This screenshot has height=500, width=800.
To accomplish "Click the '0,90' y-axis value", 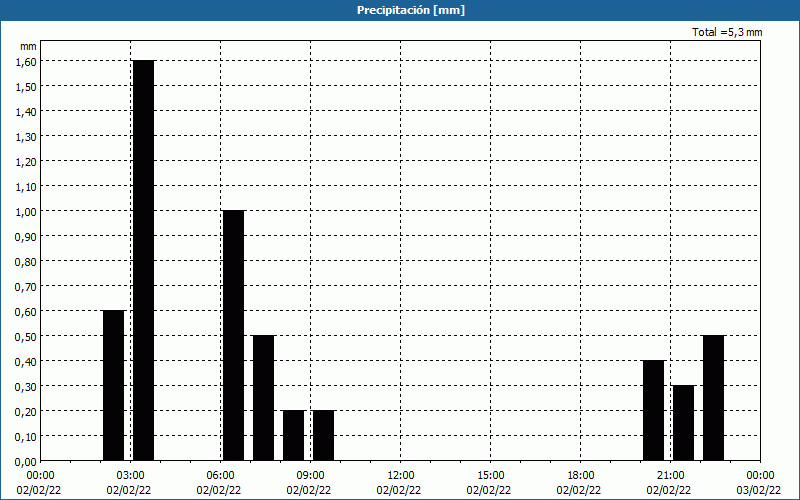I will coord(26,236).
